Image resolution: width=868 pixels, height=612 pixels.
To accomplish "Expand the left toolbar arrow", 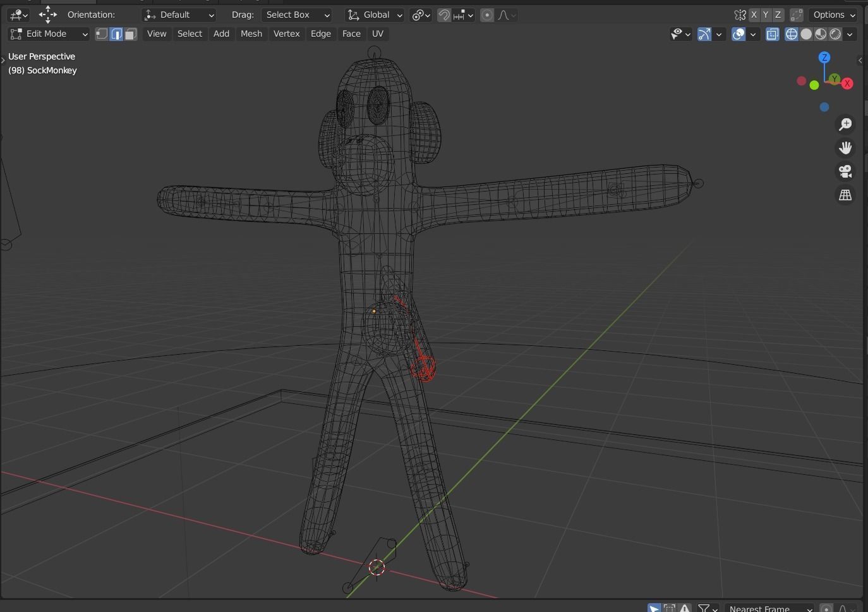I will click(3, 60).
